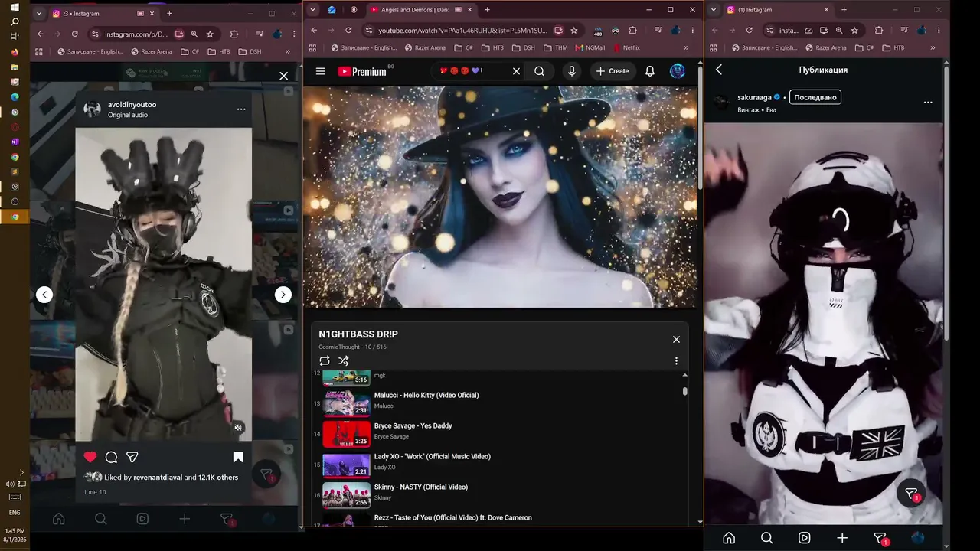980x551 pixels.
Task: Open the floating messages bubble on sakuraaga post
Action: coord(912,494)
